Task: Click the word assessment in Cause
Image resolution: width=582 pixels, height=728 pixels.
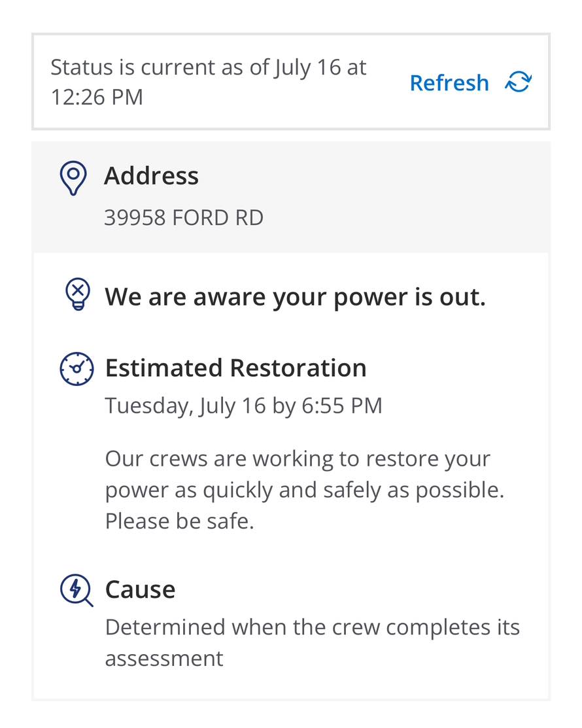Action: pyautogui.click(x=164, y=659)
